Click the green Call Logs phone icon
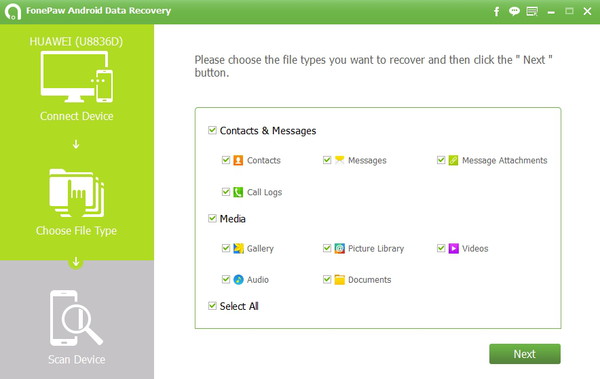The width and height of the screenshot is (600, 379). click(238, 192)
